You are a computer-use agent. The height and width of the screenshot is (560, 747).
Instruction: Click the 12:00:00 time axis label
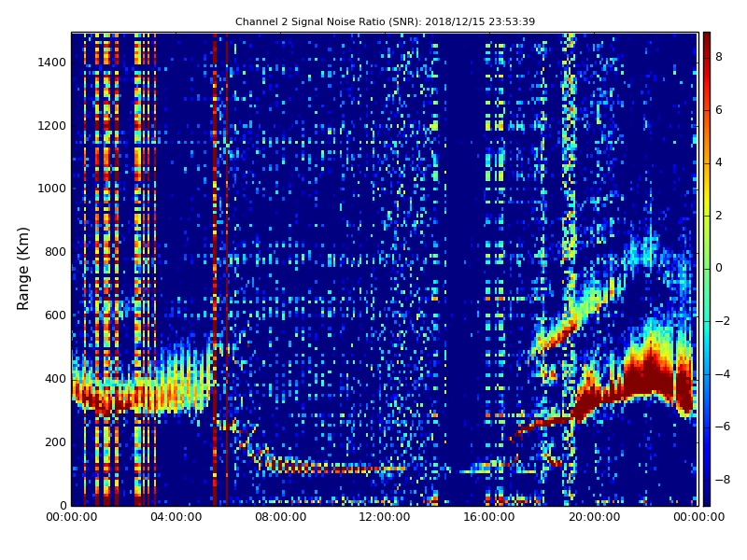385,517
